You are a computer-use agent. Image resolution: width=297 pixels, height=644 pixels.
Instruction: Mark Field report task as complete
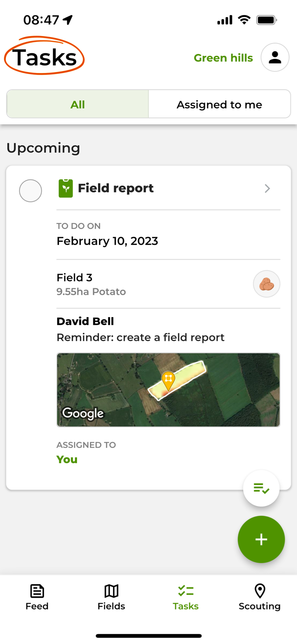[30, 191]
